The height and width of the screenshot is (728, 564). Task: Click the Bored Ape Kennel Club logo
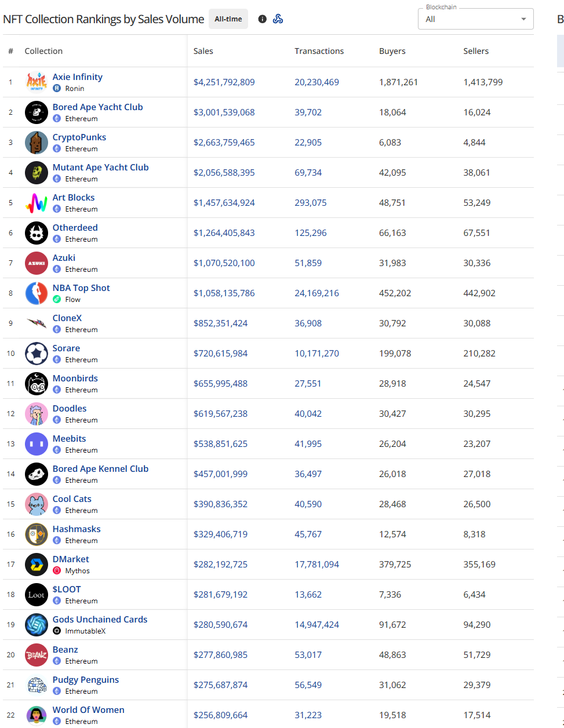point(37,474)
